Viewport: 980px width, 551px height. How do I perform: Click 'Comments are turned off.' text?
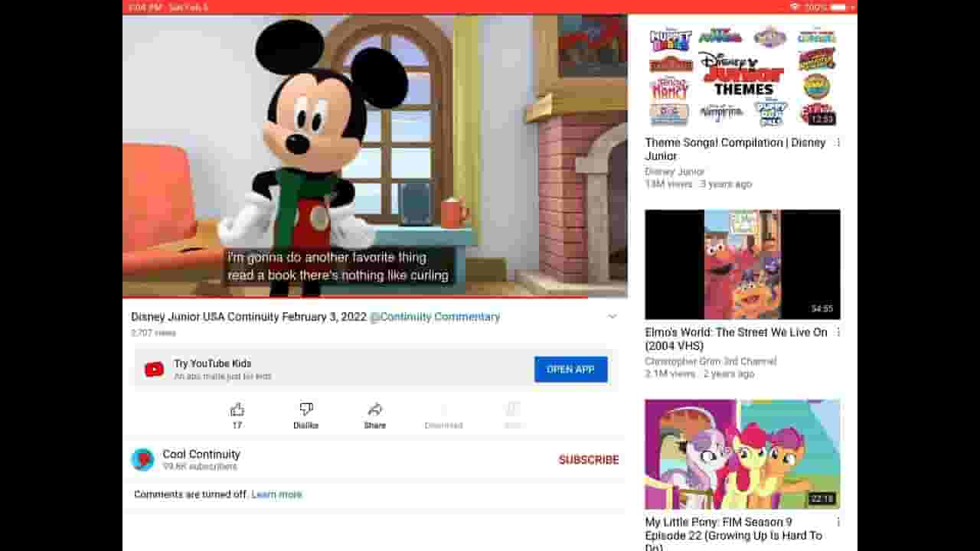(x=191, y=494)
